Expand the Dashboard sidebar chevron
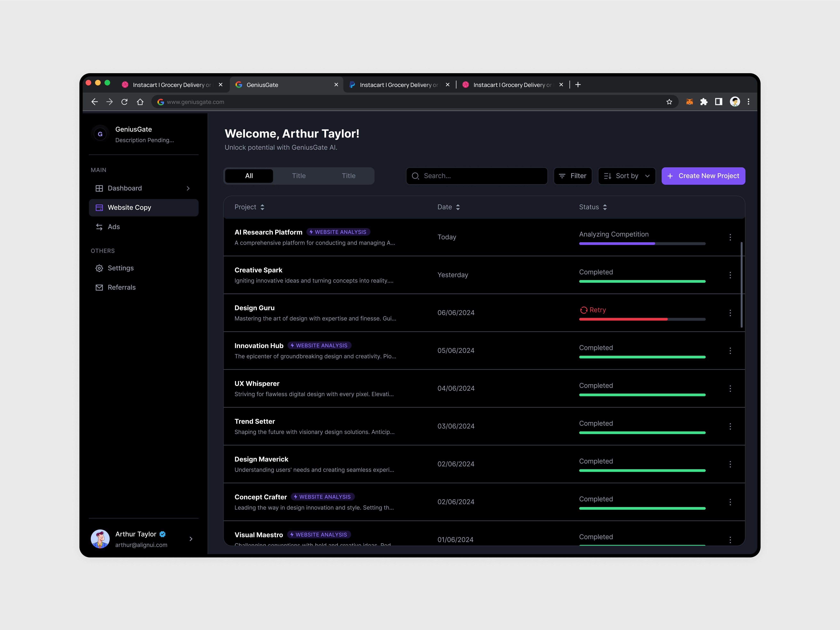This screenshot has width=840, height=630. (x=188, y=189)
